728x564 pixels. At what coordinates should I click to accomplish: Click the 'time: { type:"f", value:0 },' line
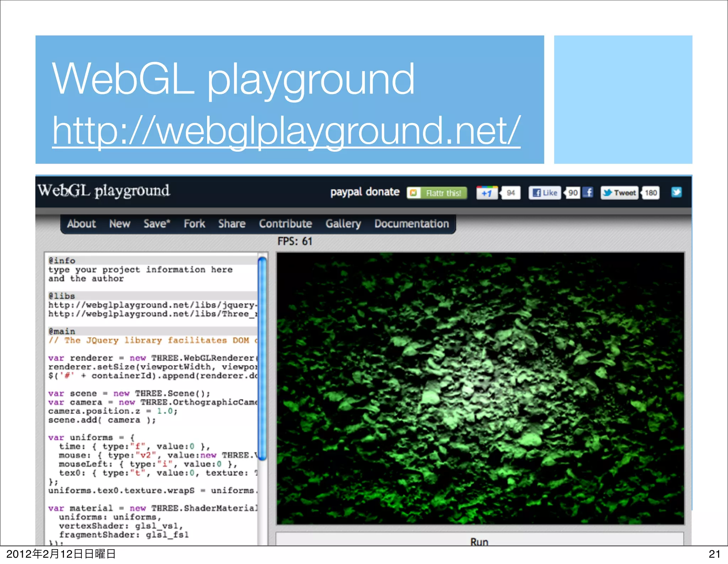(134, 446)
